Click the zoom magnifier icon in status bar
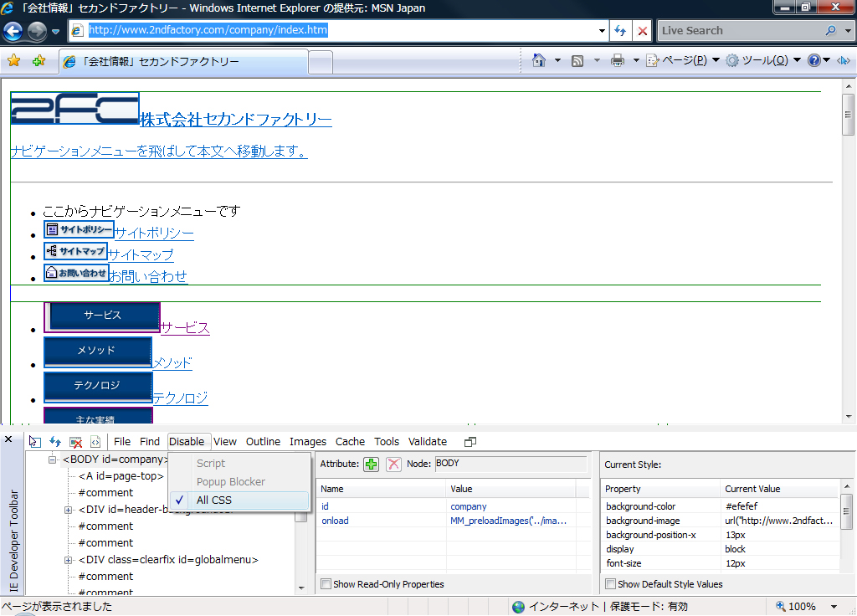The image size is (857, 616). pyautogui.click(x=781, y=606)
